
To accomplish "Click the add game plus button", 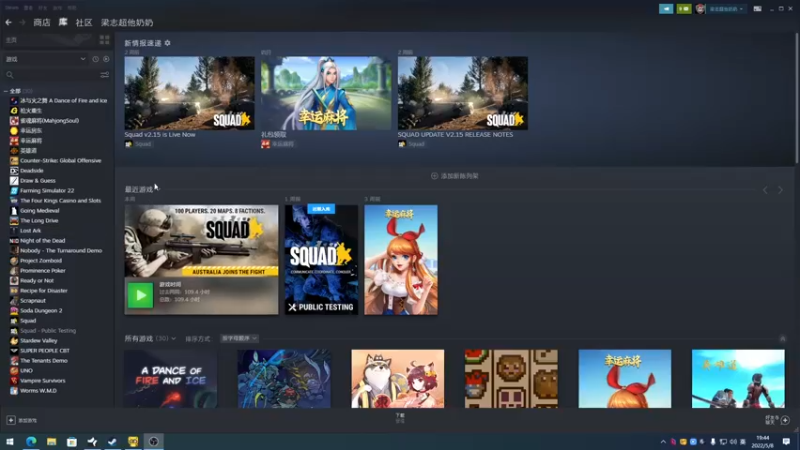I will point(11,420).
